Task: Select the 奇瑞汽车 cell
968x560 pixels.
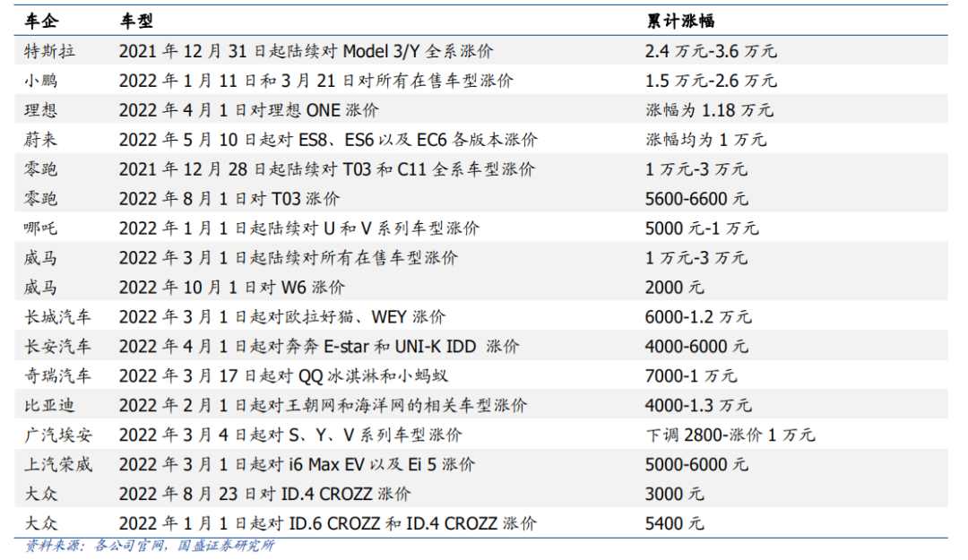Action: (58, 376)
